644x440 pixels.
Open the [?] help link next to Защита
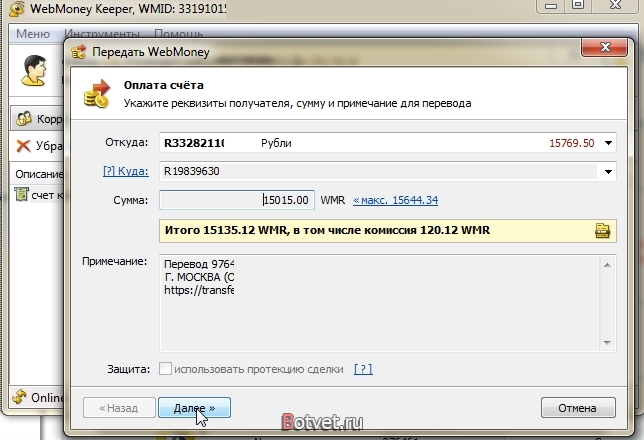click(363, 369)
